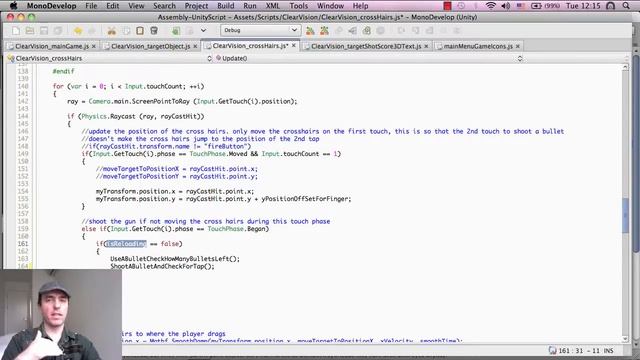The height and width of the screenshot is (360, 640).
Task: Close the ClearVision_mainGame.js tab
Action: (x=94, y=46)
